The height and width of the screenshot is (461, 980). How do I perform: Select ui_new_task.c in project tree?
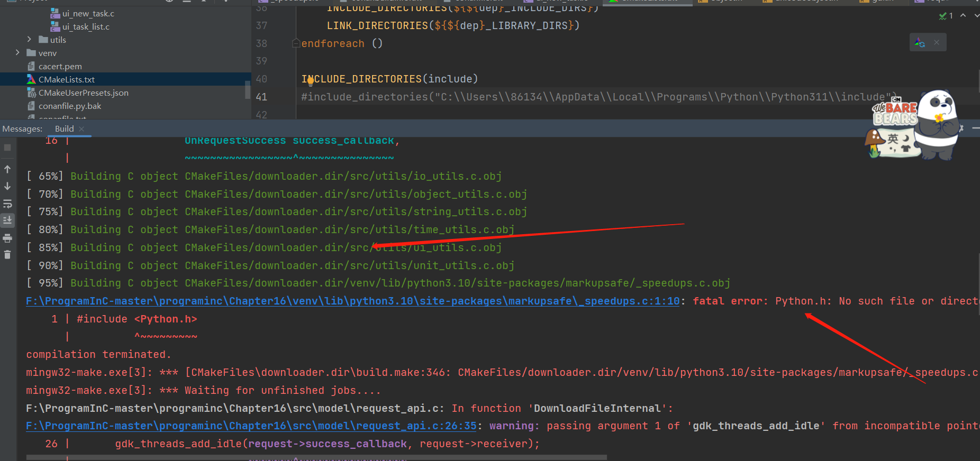[x=88, y=13]
